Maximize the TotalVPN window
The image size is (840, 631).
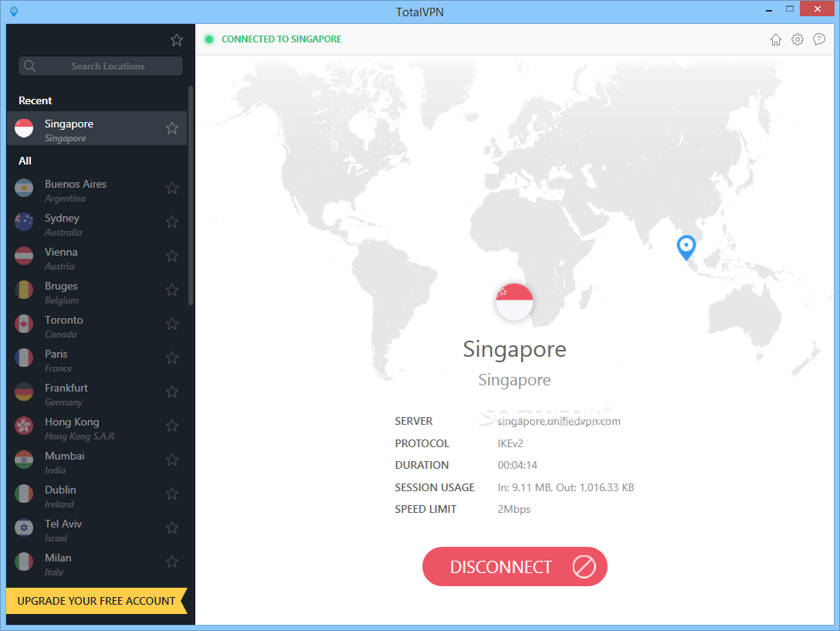pyautogui.click(x=790, y=9)
